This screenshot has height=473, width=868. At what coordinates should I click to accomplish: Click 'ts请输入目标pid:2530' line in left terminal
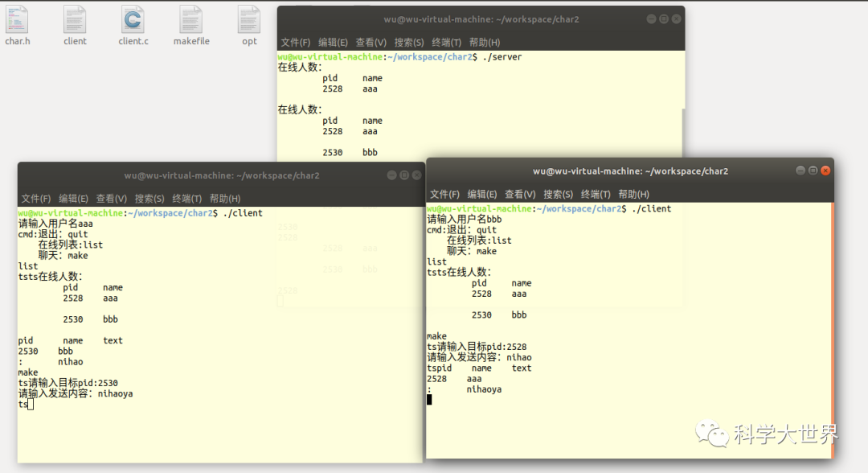tap(68, 383)
